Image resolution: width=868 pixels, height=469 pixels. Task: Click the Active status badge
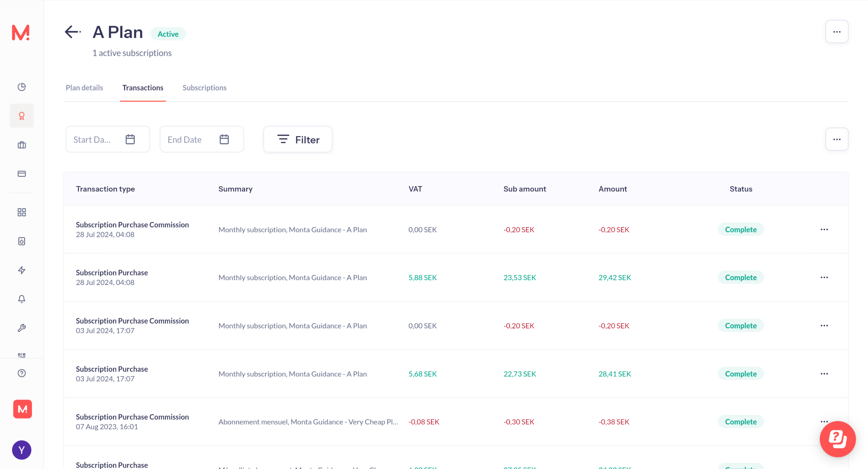[168, 34]
